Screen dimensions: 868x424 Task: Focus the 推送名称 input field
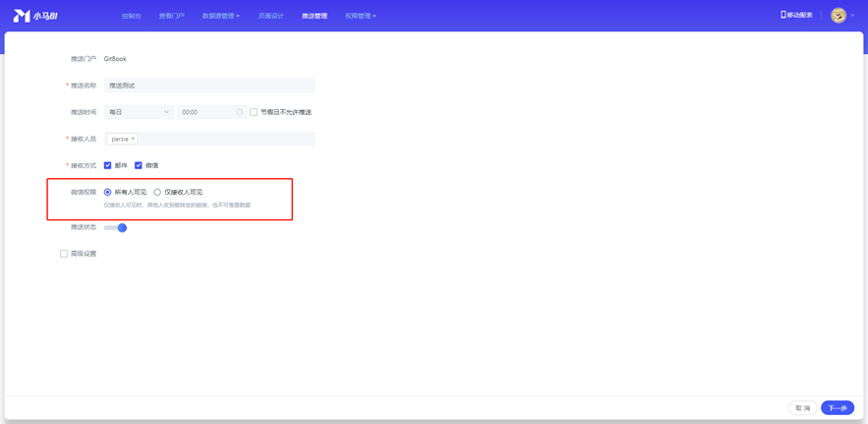(x=209, y=86)
